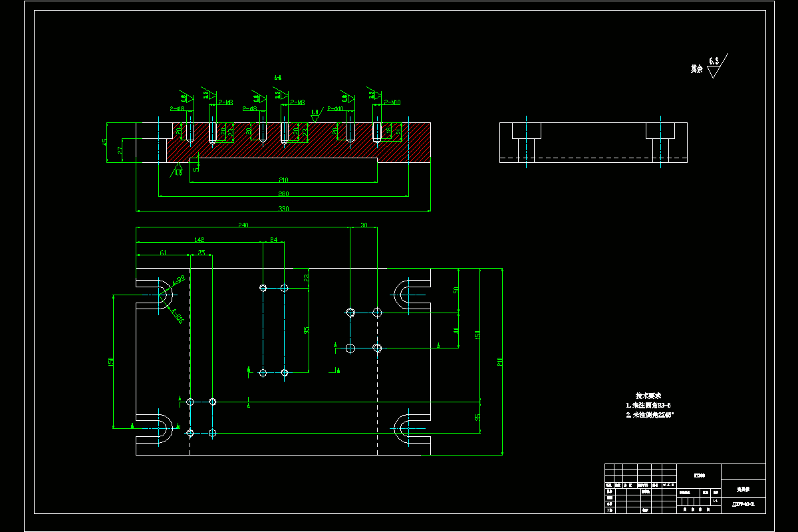Screen dimensions: 798x532
Task: Select the 61 dimension text
Action: pyautogui.click(x=163, y=253)
